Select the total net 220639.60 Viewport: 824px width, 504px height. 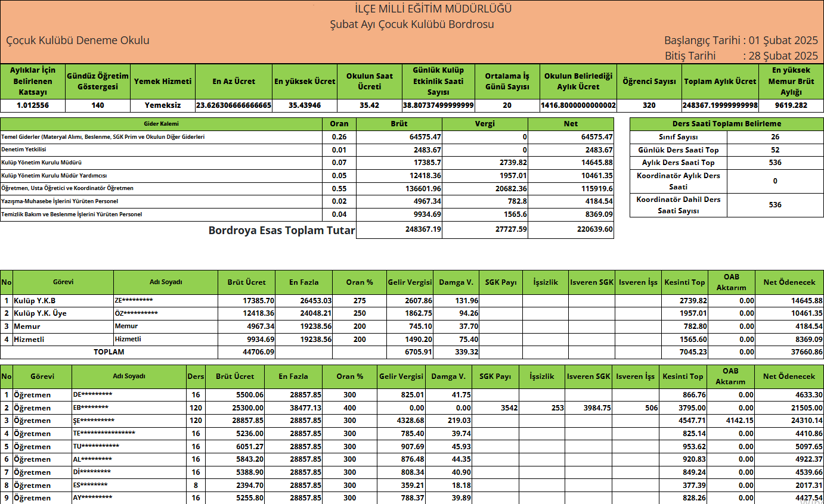point(596,229)
